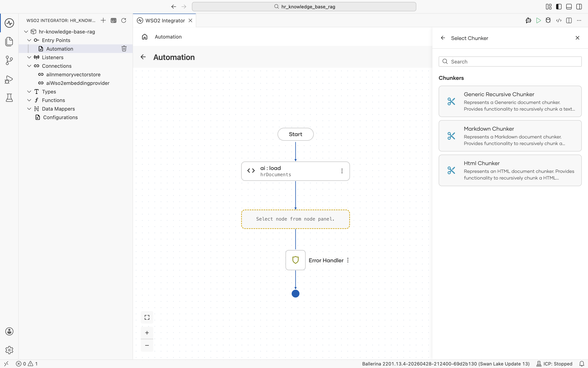The image size is (588, 368).
Task: Click the hr_knowledge_base_rag command center bar
Action: pos(304,7)
